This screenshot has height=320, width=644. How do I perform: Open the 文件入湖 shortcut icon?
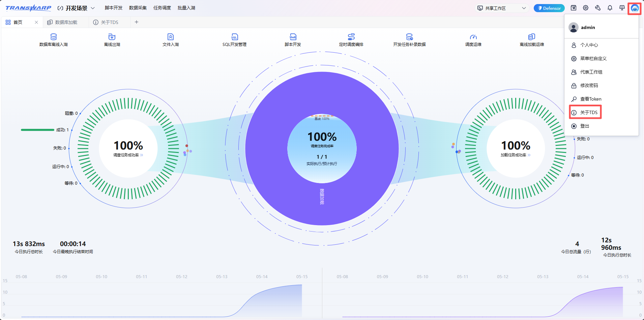(x=170, y=36)
